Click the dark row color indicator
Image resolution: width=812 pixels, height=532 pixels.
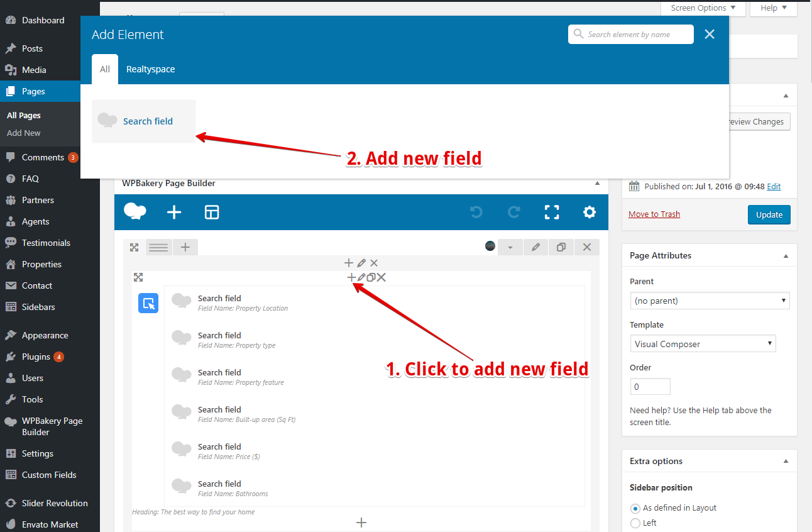click(490, 246)
